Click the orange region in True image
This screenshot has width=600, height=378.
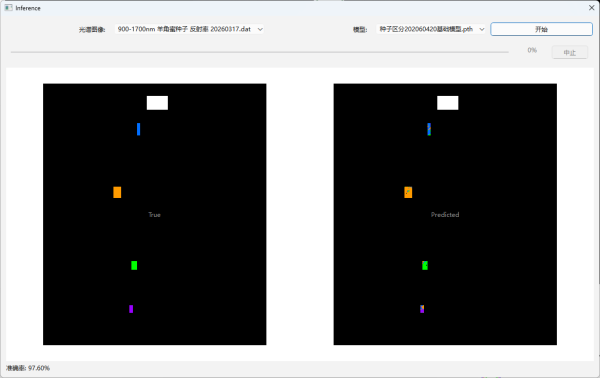pyautogui.click(x=117, y=192)
